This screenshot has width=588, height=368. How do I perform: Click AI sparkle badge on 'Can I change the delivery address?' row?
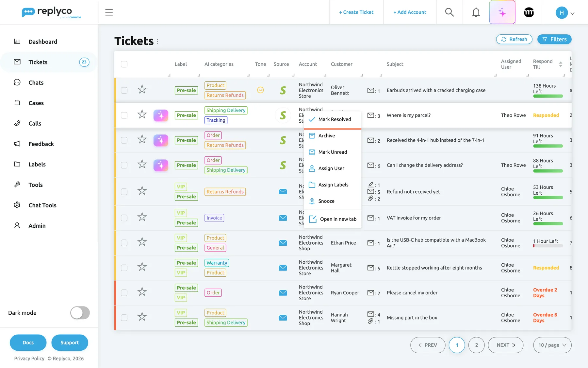pyautogui.click(x=161, y=165)
